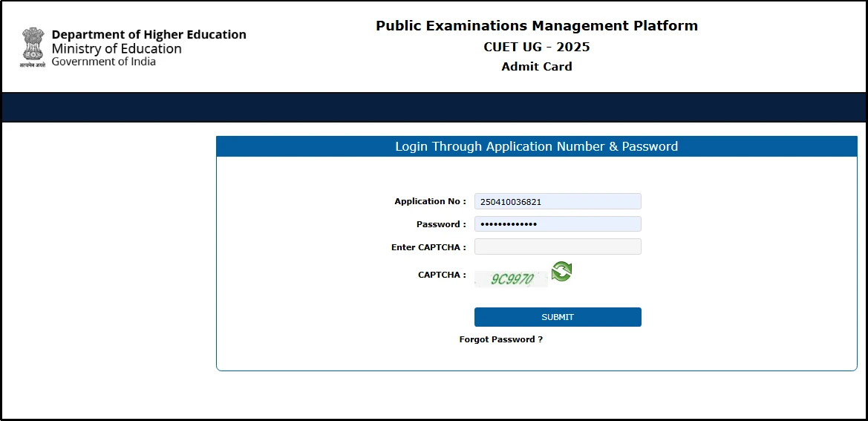Click the Department of Higher Education heading
The height and width of the screenshot is (421, 868).
tap(149, 34)
